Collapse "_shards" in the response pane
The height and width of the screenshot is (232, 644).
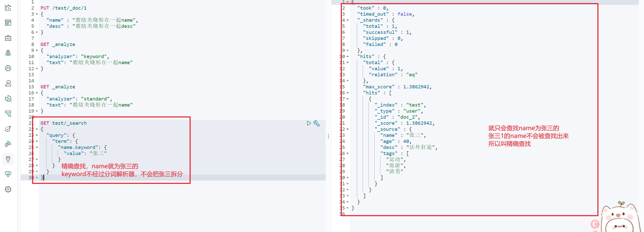point(348,20)
